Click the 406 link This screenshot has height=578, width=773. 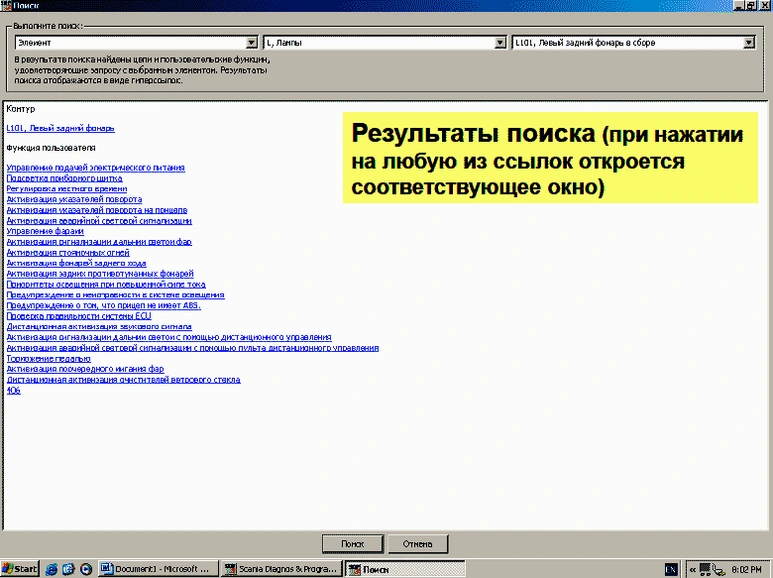coord(13,390)
